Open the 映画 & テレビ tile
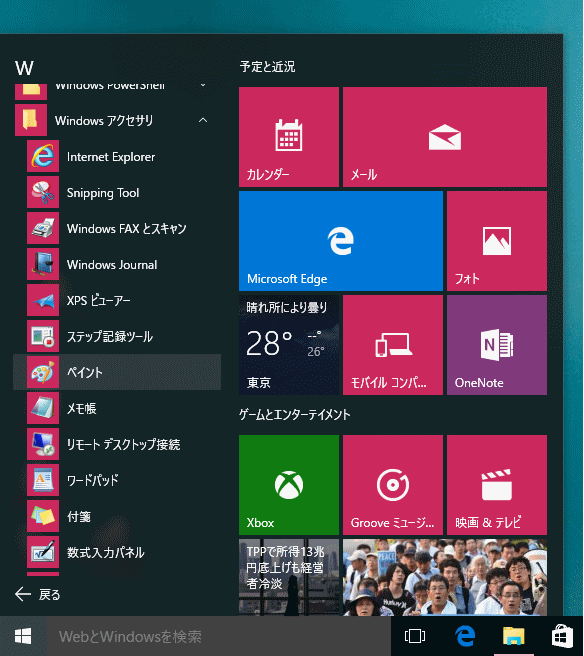584x656 pixels. click(497, 485)
